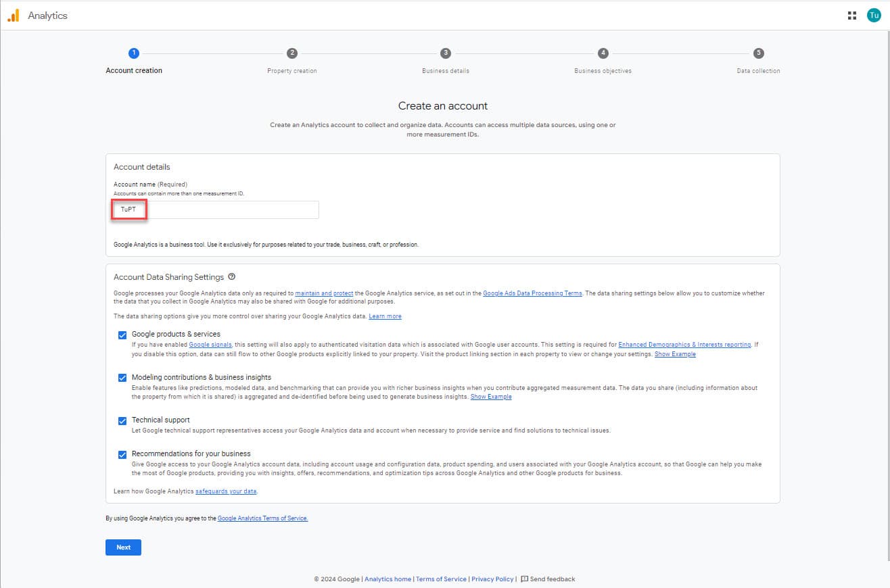
Task: Open the Privacy Policy footer link
Action: [x=492, y=579]
